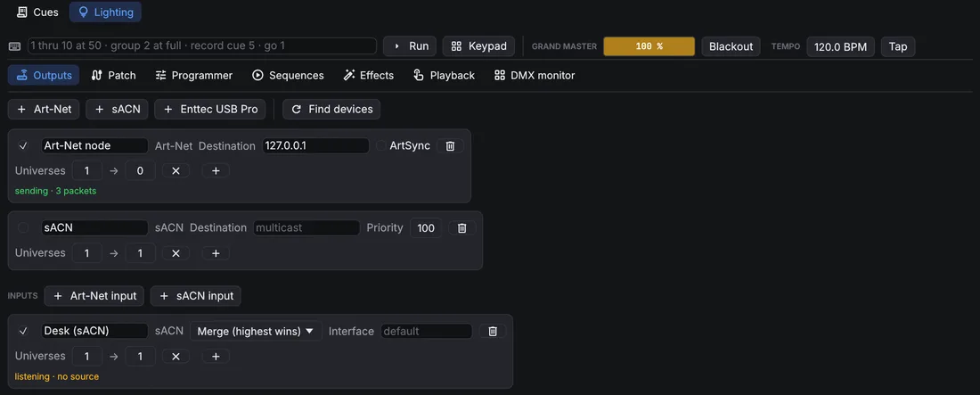Viewport: 980px width, 395px height.
Task: Edit sACN output target universe field
Action: pyautogui.click(x=140, y=253)
